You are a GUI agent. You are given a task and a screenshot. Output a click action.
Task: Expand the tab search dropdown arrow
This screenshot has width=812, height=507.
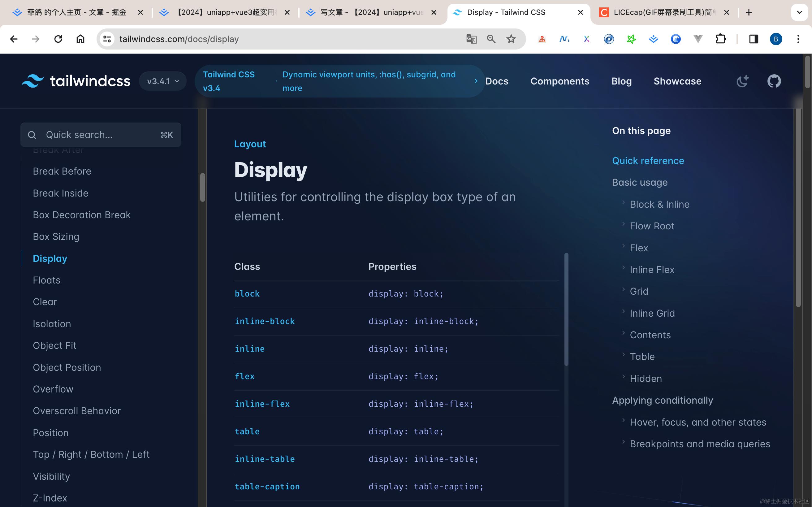799,12
